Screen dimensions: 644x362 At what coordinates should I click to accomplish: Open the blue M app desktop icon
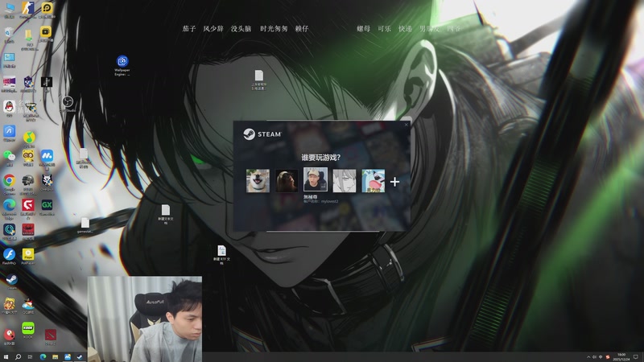tap(47, 158)
